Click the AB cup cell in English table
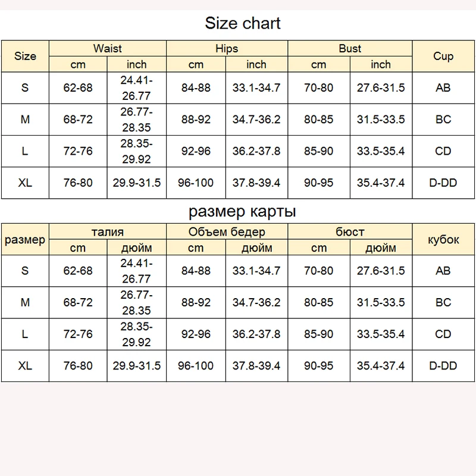 (x=443, y=87)
